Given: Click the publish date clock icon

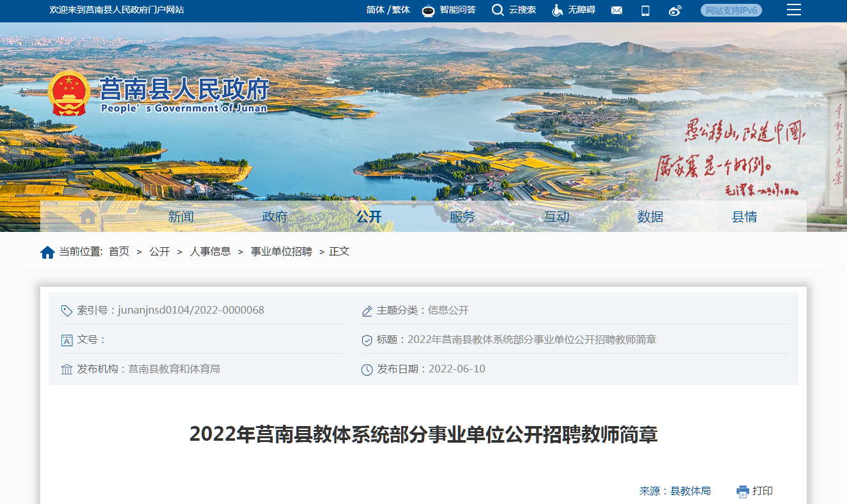Looking at the screenshot, I should 367,370.
